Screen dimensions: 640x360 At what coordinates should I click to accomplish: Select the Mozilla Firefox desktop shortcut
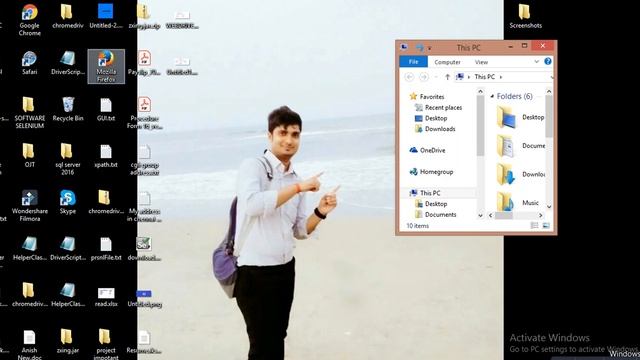click(106, 67)
